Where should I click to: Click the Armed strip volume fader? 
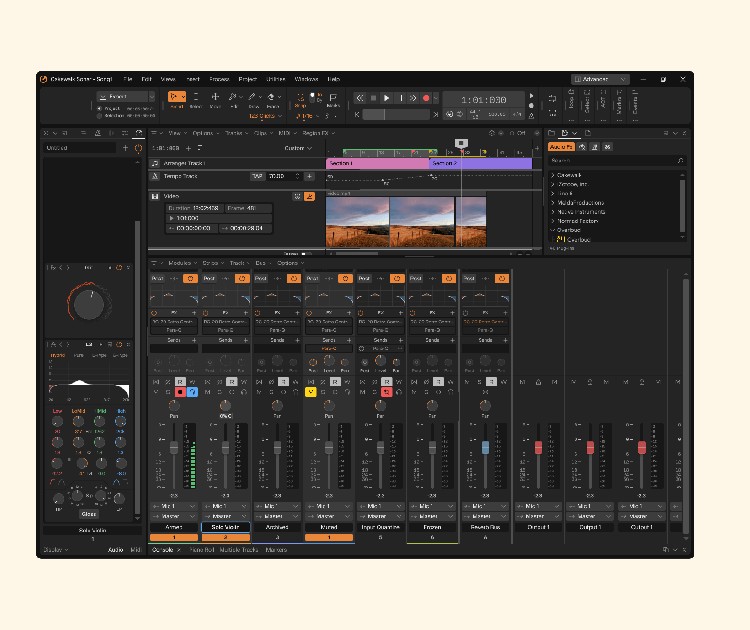click(174, 448)
